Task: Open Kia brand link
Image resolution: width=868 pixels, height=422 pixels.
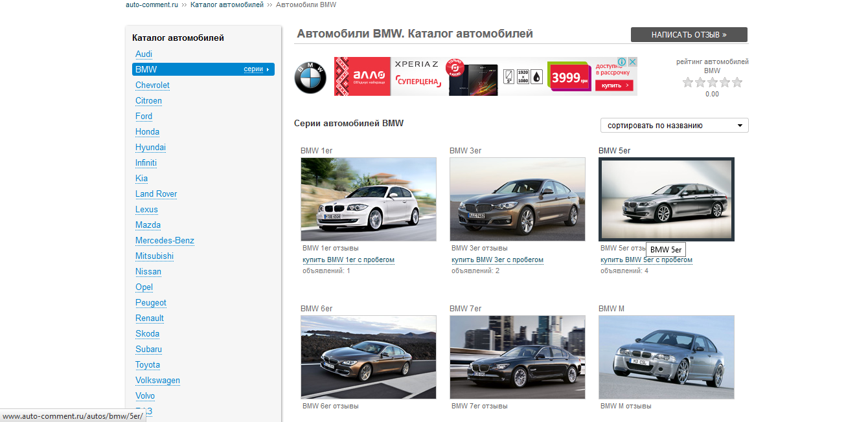Action: coord(141,178)
